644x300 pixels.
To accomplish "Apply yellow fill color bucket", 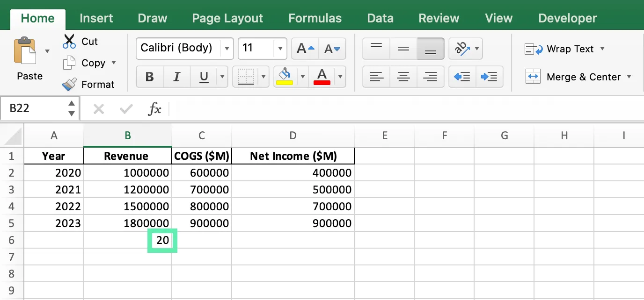I will [x=285, y=77].
